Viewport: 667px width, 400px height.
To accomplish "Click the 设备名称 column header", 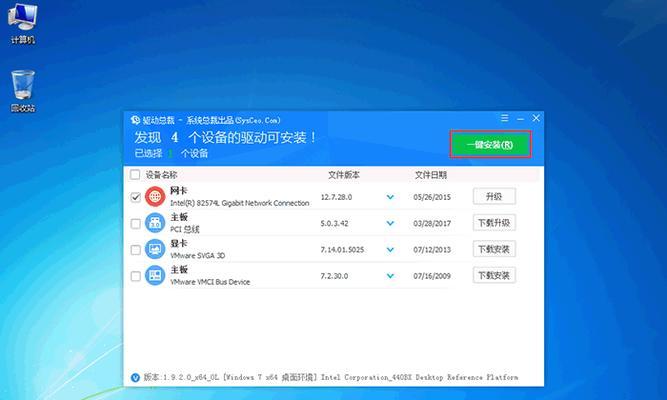I will pos(161,175).
